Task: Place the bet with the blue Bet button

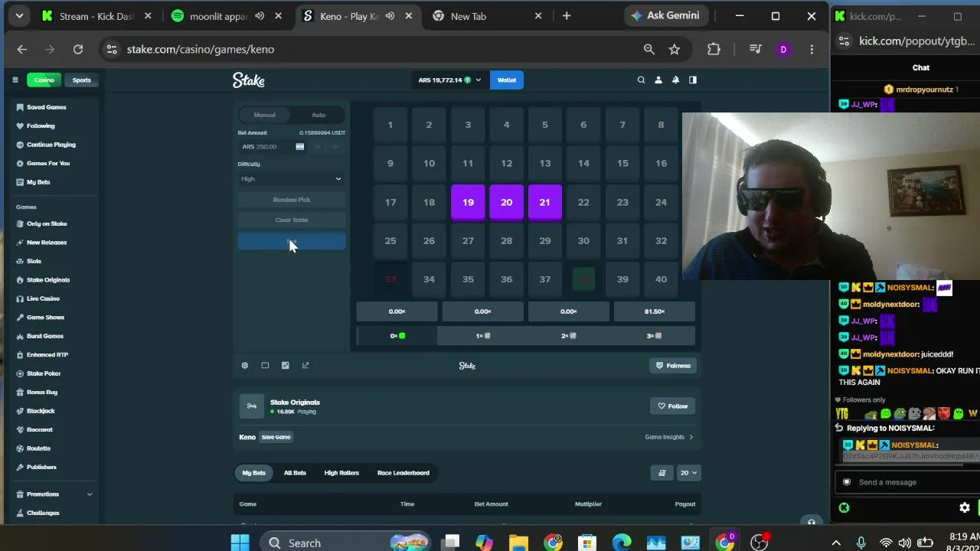Action: tap(292, 242)
